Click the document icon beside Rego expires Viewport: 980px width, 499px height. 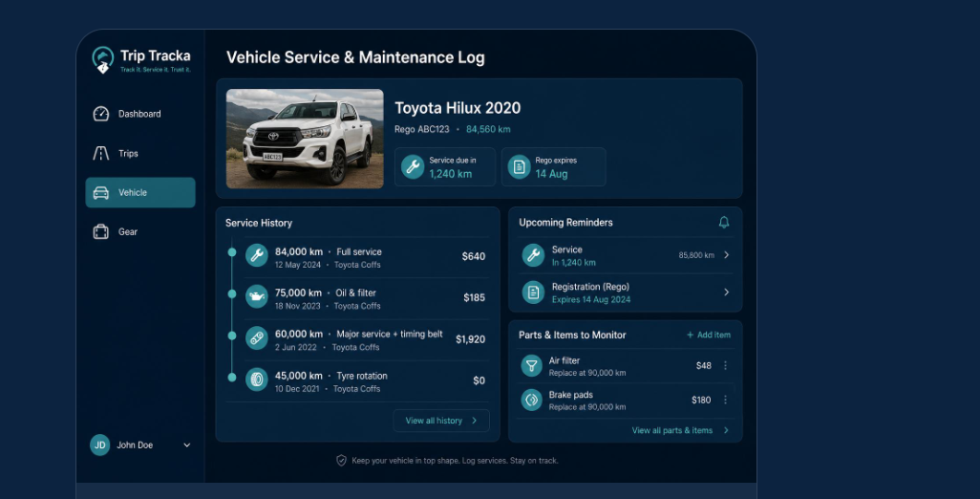(519, 167)
